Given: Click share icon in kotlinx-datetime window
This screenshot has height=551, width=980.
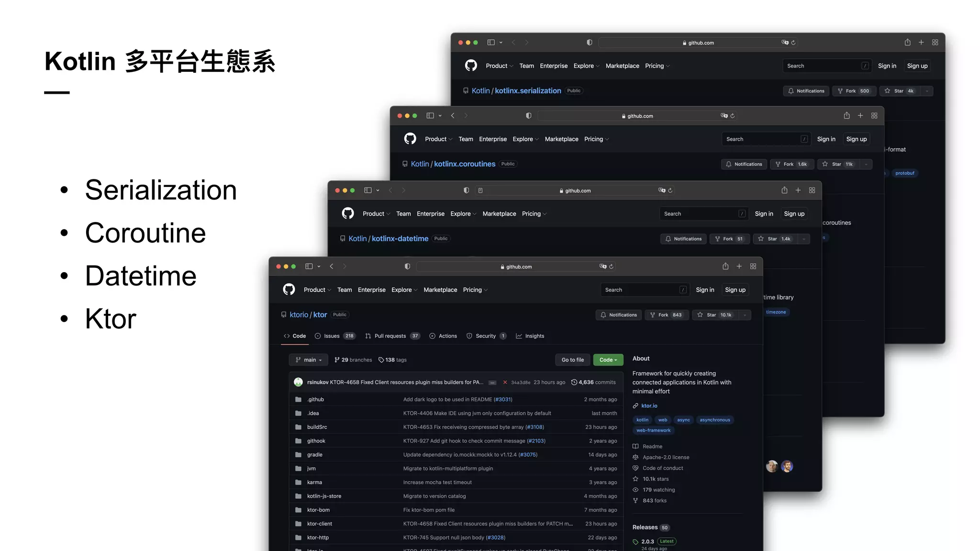Looking at the screenshot, I should [x=784, y=190].
